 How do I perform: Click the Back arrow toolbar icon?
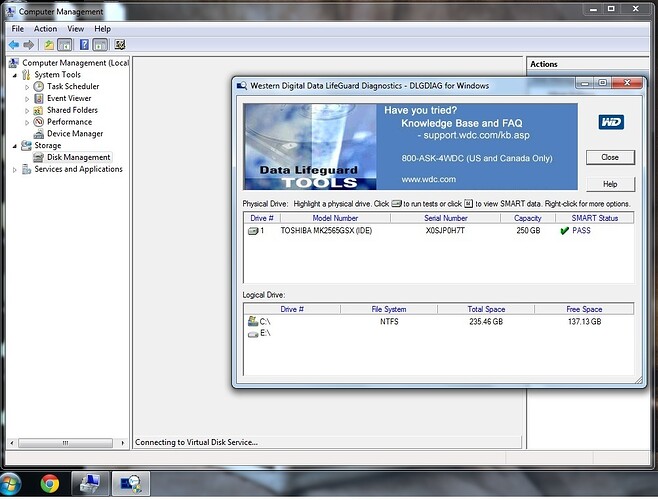pos(14,45)
